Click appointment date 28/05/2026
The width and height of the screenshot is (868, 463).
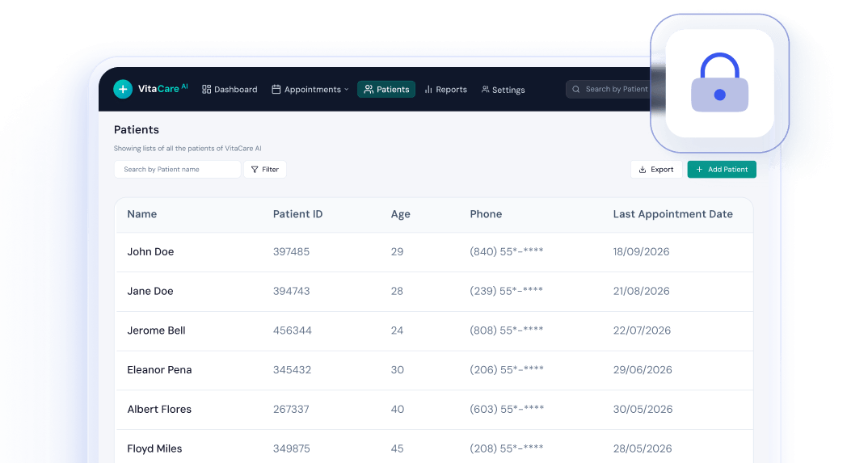point(643,448)
